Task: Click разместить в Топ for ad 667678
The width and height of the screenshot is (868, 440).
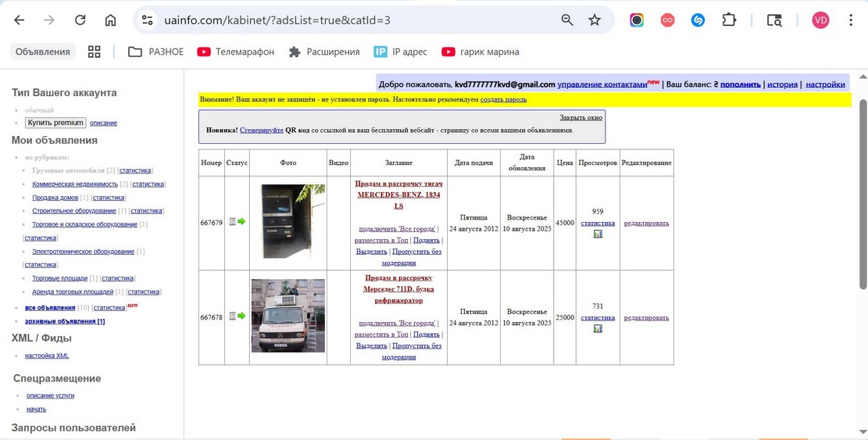Action: (381, 334)
